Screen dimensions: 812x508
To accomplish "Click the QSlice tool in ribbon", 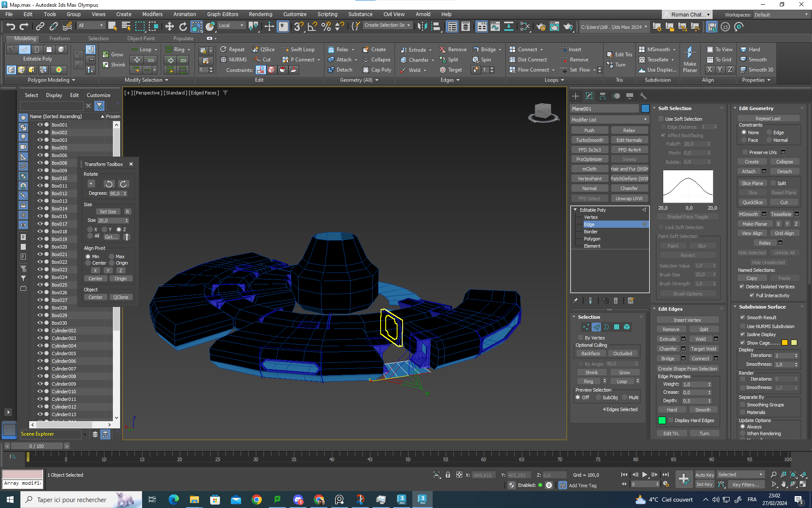I will click(263, 50).
